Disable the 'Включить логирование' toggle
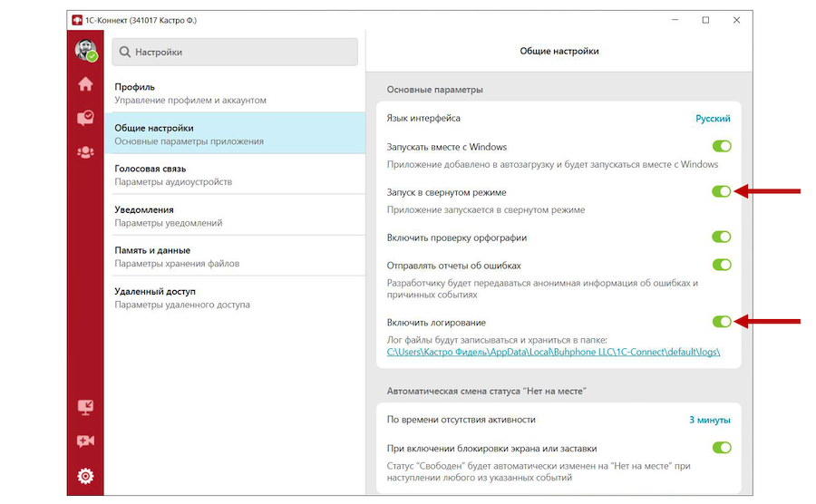The height and width of the screenshot is (504, 816). click(x=721, y=322)
